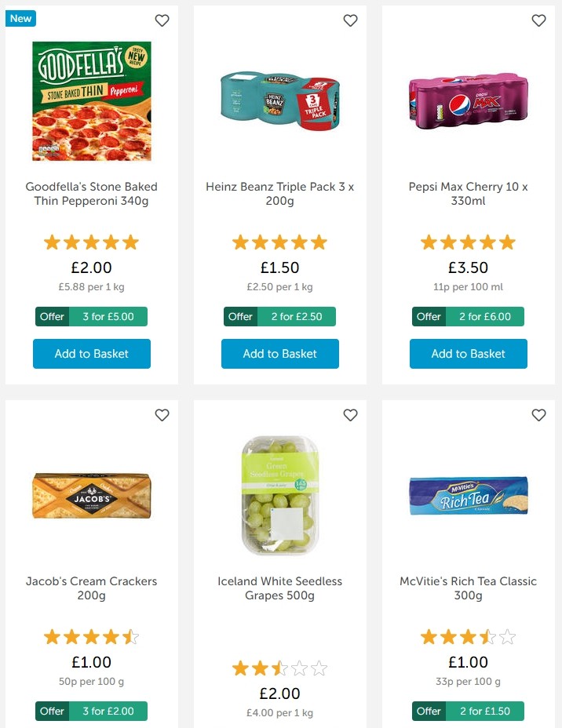The width and height of the screenshot is (562, 728).
Task: Favourite Jacob's Cream Crackers
Action: pos(162,415)
